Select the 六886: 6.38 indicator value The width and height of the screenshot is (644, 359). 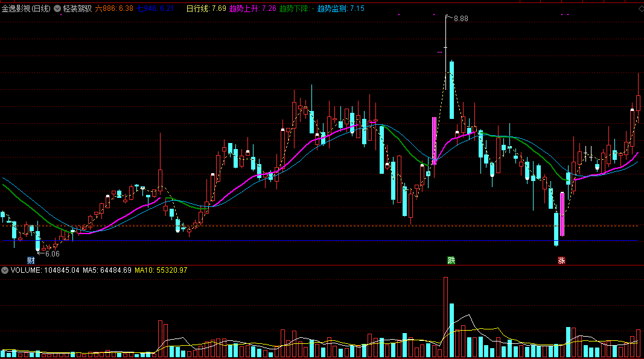pos(114,8)
